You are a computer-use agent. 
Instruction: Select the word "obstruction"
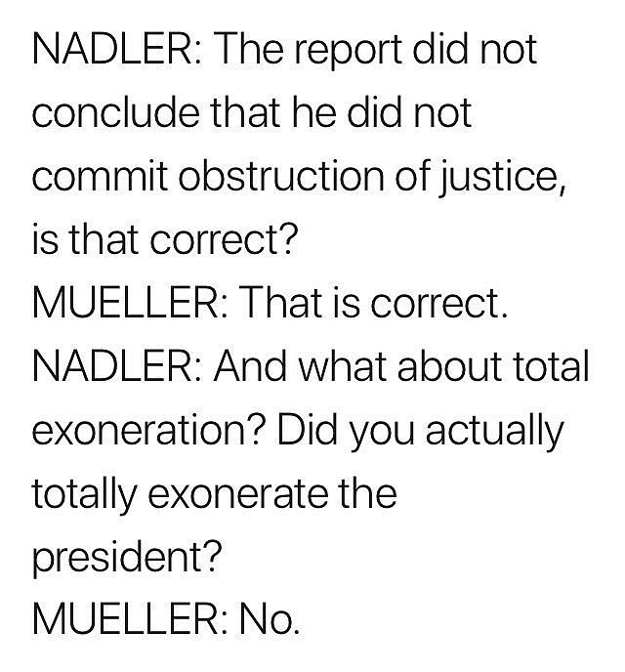tap(279, 176)
